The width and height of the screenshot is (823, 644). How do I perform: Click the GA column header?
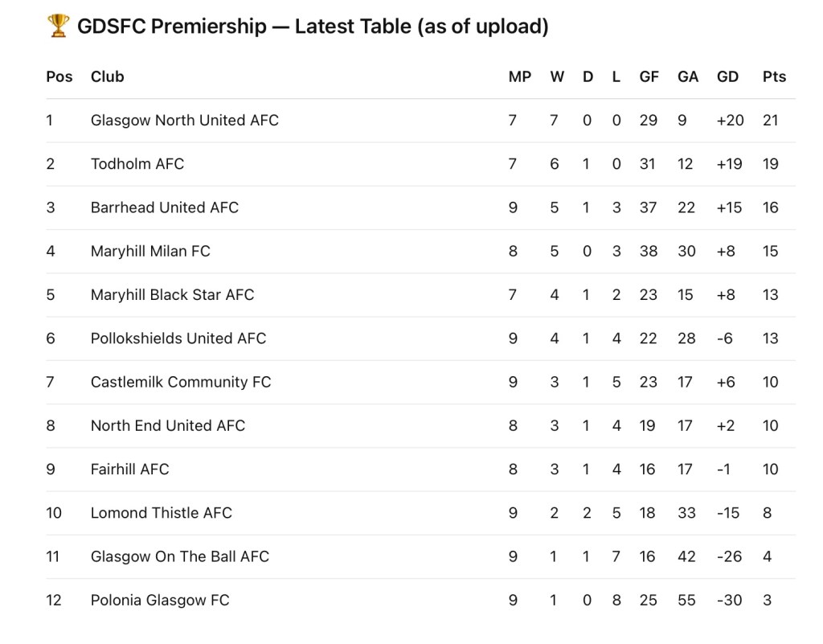[x=688, y=77]
